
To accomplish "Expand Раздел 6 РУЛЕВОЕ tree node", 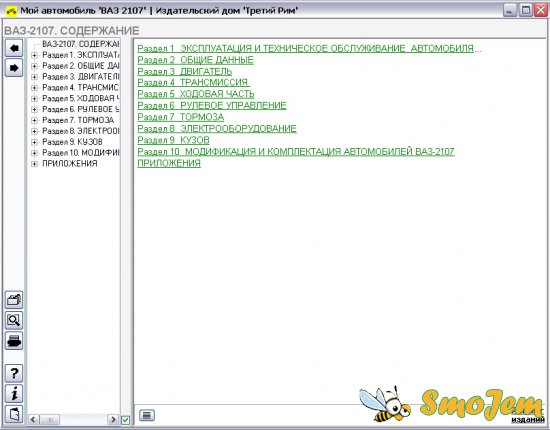I will [34, 109].
